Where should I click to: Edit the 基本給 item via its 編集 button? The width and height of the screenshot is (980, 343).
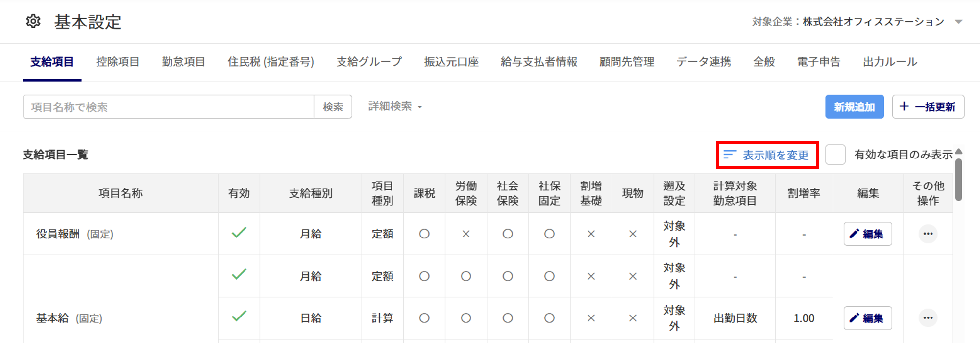tap(867, 318)
